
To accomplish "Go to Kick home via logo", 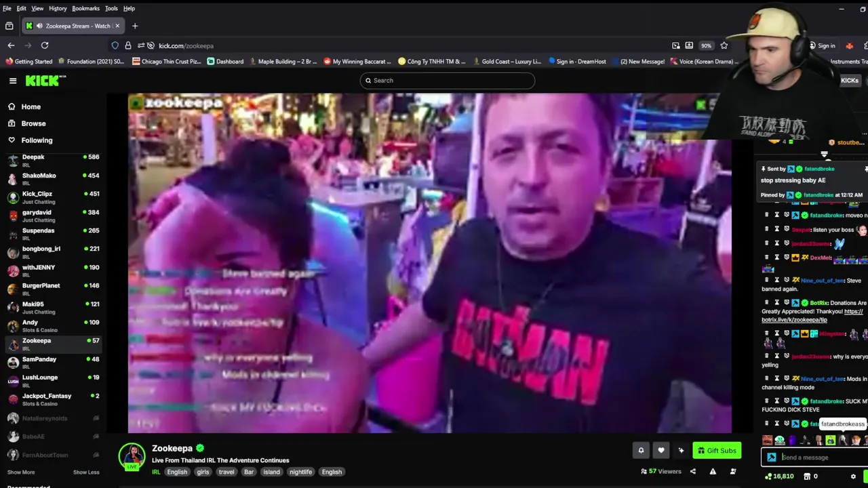I will coord(45,81).
